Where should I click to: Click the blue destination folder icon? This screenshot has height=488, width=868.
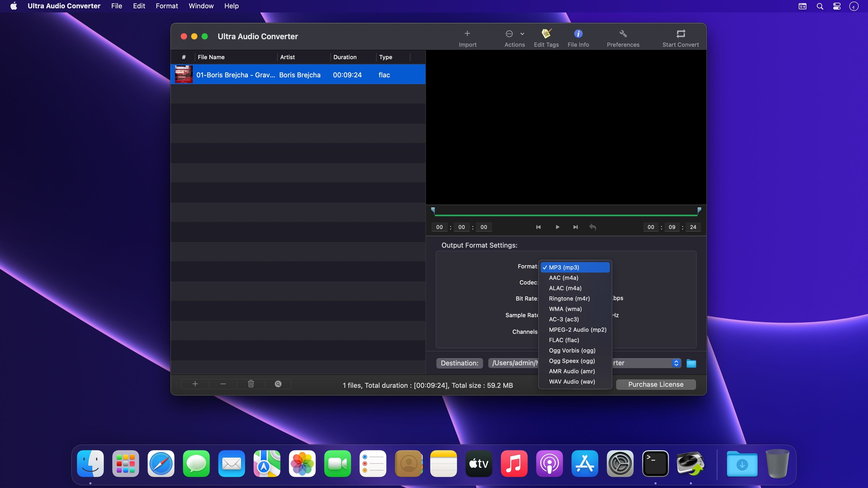[x=691, y=363]
